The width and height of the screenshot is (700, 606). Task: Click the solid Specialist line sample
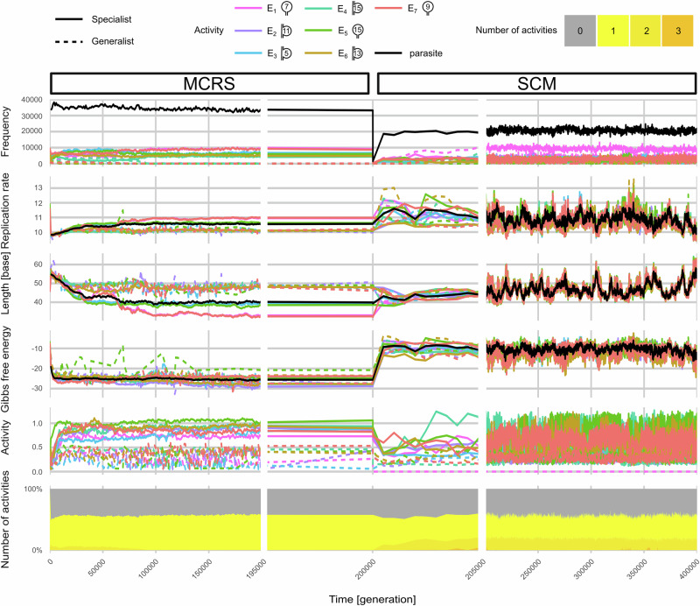(69, 19)
